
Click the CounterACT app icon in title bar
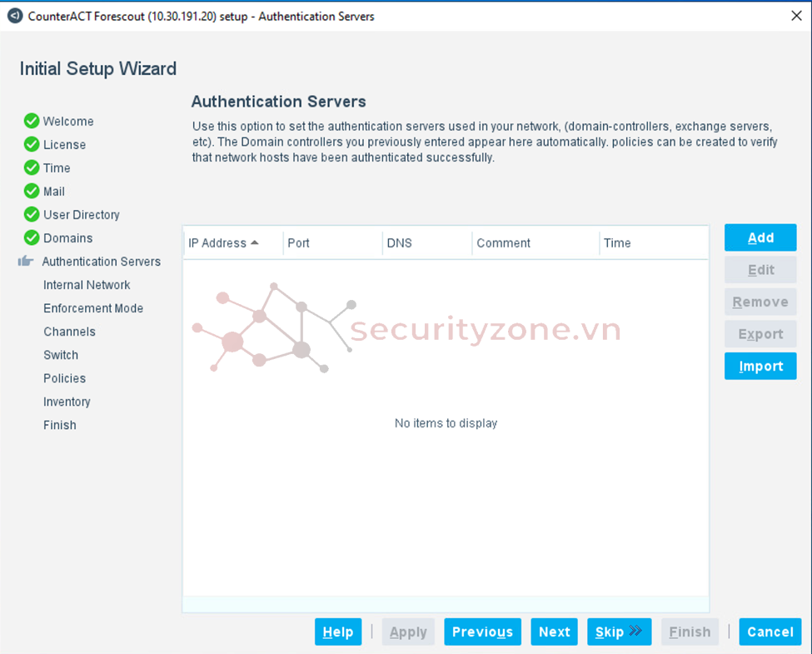pyautogui.click(x=15, y=16)
